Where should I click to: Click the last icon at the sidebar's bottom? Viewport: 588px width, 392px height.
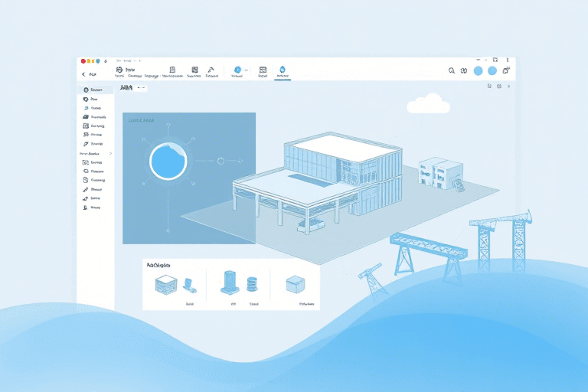click(x=84, y=207)
